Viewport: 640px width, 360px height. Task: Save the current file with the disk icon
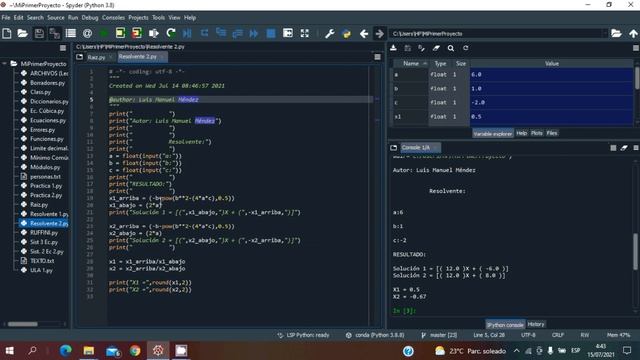pos(39,33)
